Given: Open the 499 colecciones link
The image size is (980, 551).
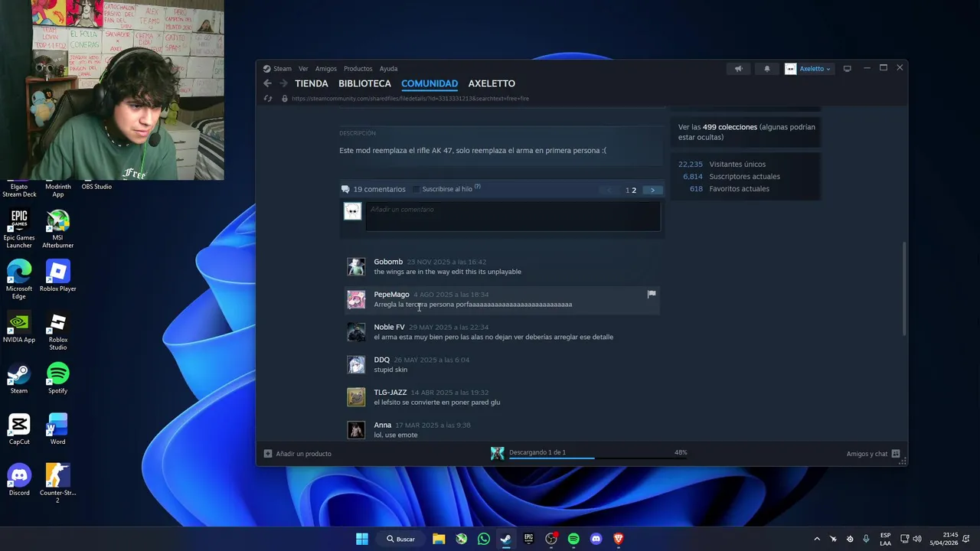Looking at the screenshot, I should pos(730,127).
